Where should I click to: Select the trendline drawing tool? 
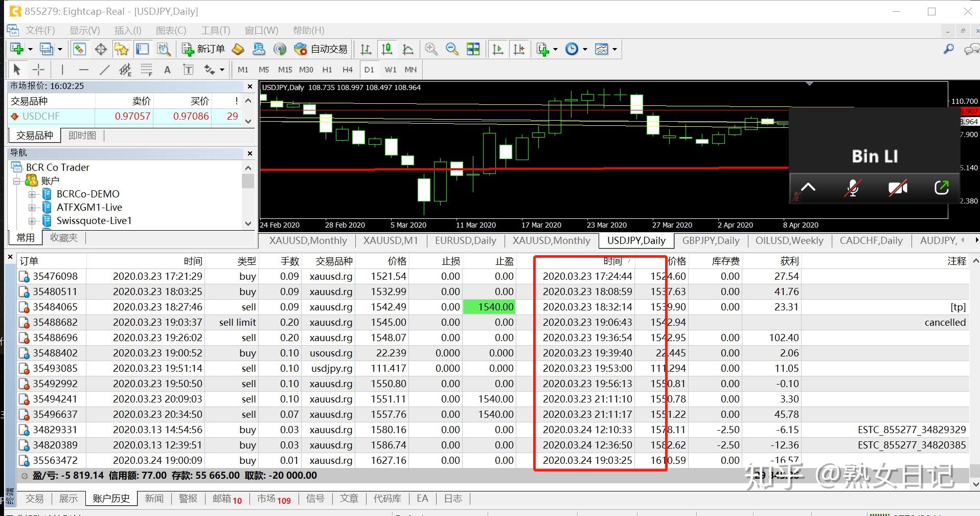point(104,70)
